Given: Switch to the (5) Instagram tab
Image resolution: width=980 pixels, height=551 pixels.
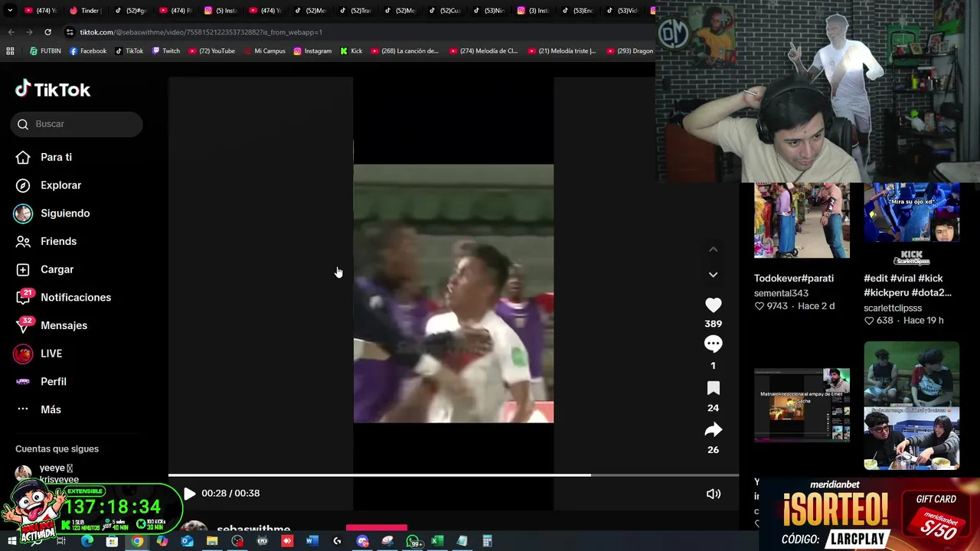Looking at the screenshot, I should (220, 11).
